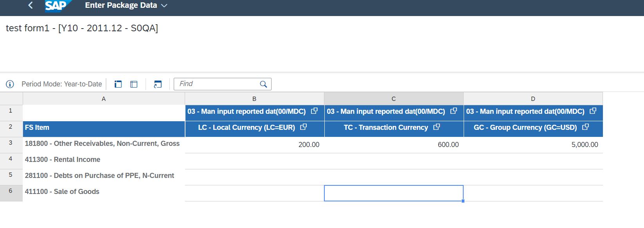Click the SAP logo
Viewport: 644px width, 228px height.
pyautogui.click(x=56, y=5)
